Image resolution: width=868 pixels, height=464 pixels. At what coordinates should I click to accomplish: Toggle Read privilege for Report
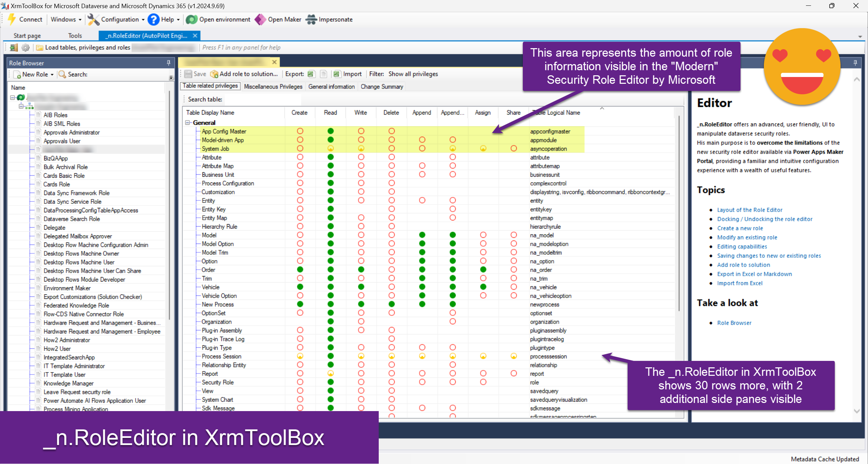coord(331,373)
